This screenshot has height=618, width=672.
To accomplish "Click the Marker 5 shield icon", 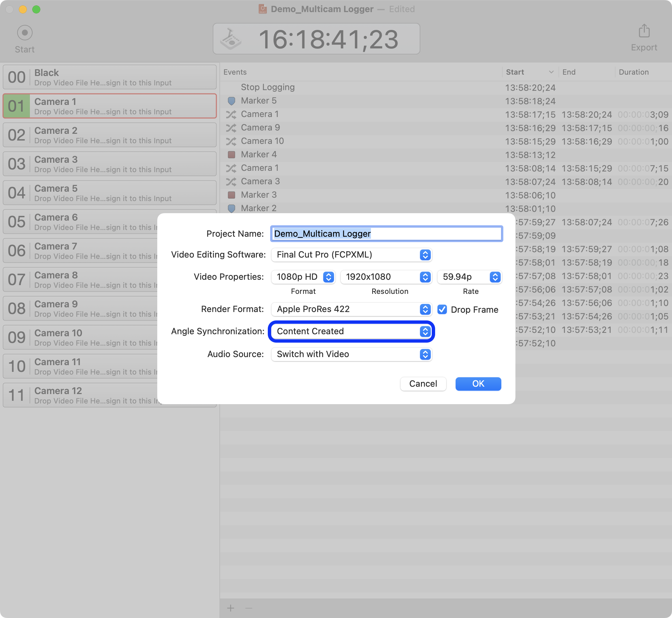I will point(230,100).
